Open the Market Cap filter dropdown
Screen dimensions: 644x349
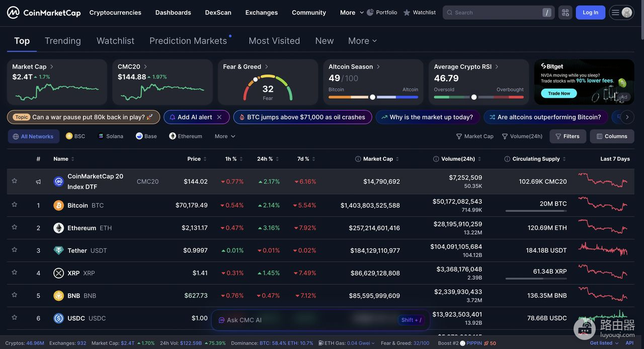point(475,136)
